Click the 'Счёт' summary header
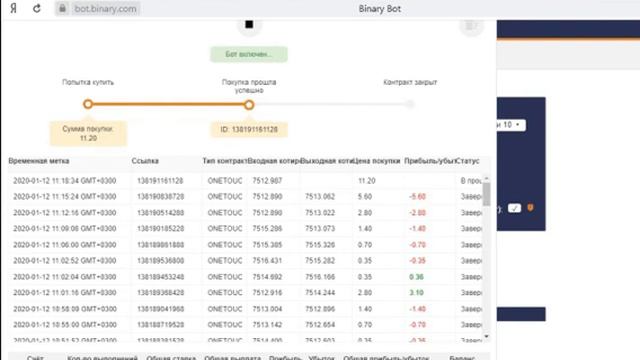 coord(35,358)
